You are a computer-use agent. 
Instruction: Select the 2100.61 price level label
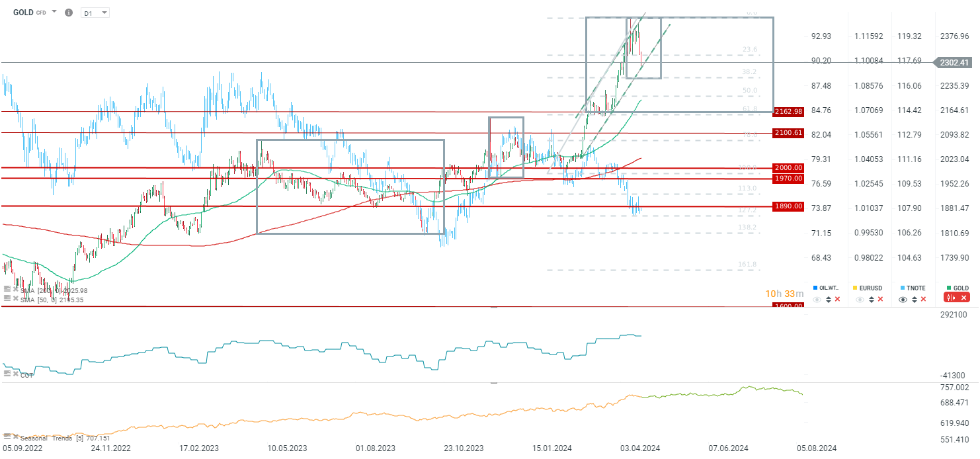coord(788,133)
